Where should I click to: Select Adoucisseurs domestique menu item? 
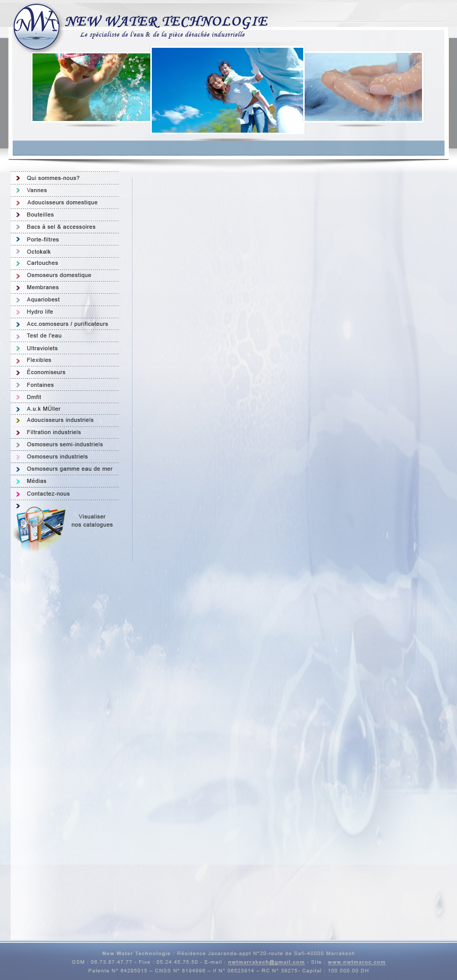pyautogui.click(x=62, y=202)
